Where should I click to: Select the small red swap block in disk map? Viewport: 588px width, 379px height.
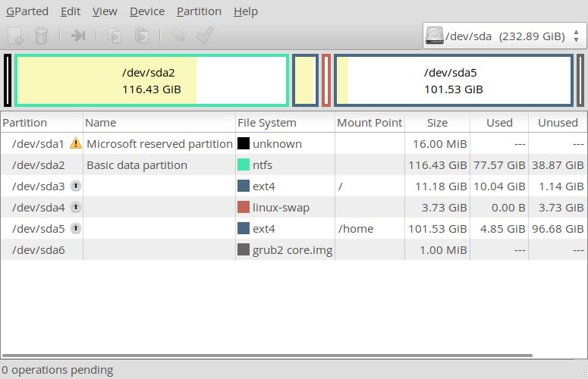coord(326,80)
